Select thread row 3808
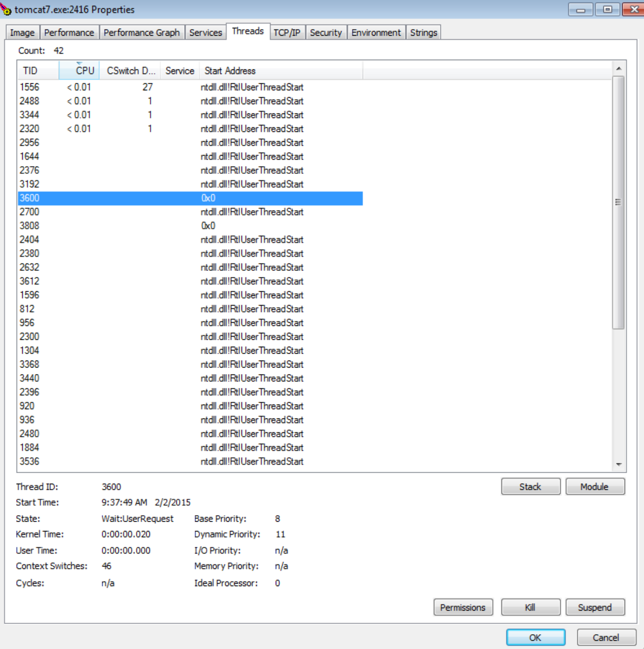The height and width of the screenshot is (649, 644). [190, 226]
